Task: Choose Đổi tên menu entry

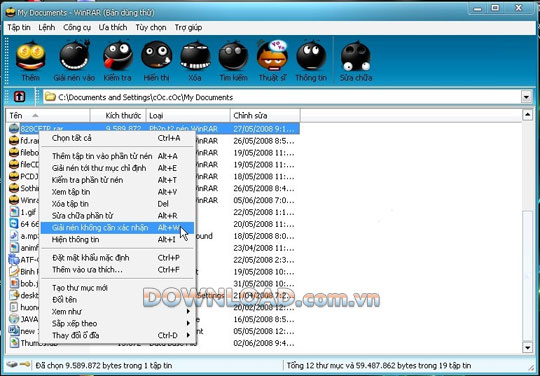Action: click(117, 300)
